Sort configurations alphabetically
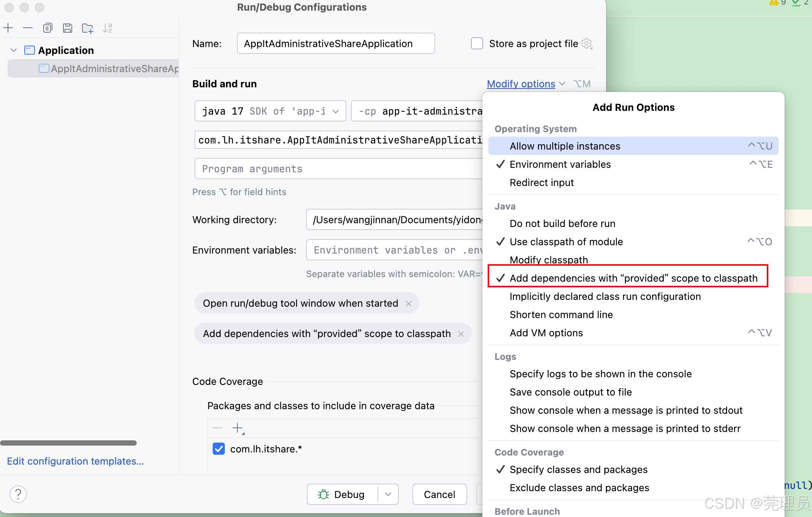Image resolution: width=812 pixels, height=517 pixels. pyautogui.click(x=107, y=28)
